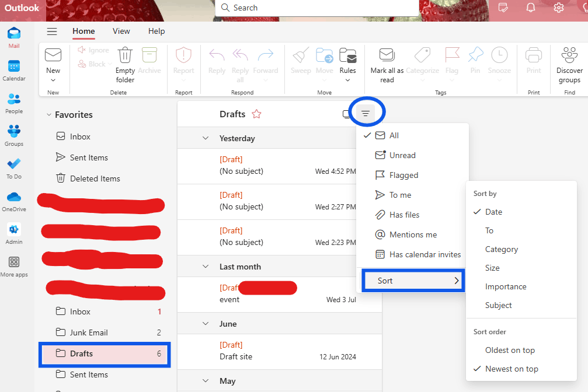Toggle the navigation pane hamburger menu

(52, 32)
